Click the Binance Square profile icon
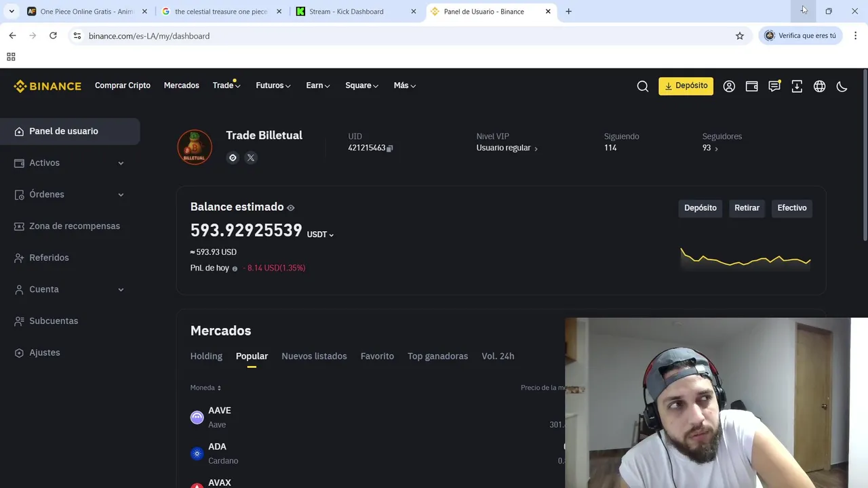 (233, 158)
